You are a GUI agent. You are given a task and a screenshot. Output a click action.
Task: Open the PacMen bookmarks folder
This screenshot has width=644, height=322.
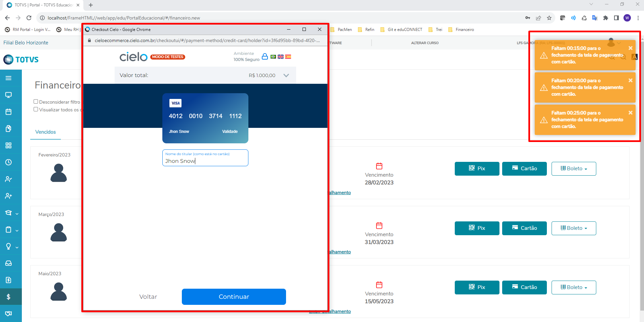pyautogui.click(x=341, y=30)
